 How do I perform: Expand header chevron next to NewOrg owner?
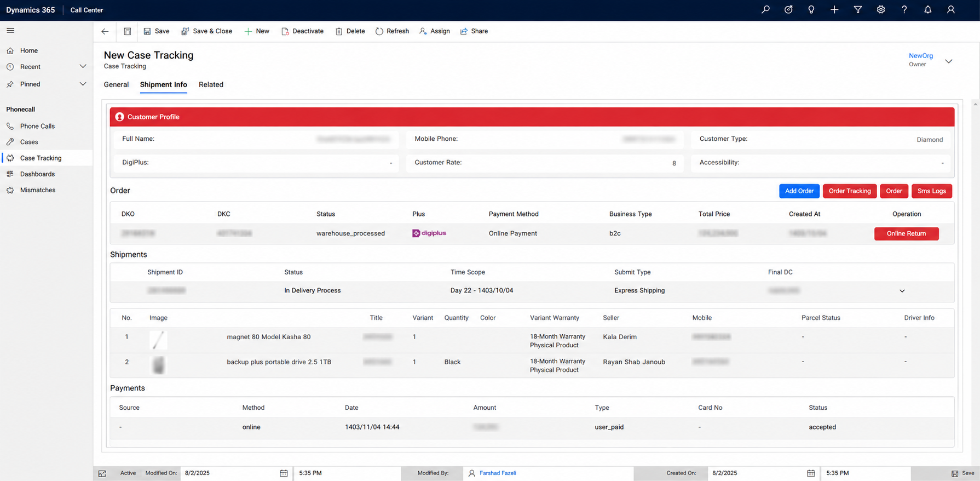pos(949,61)
